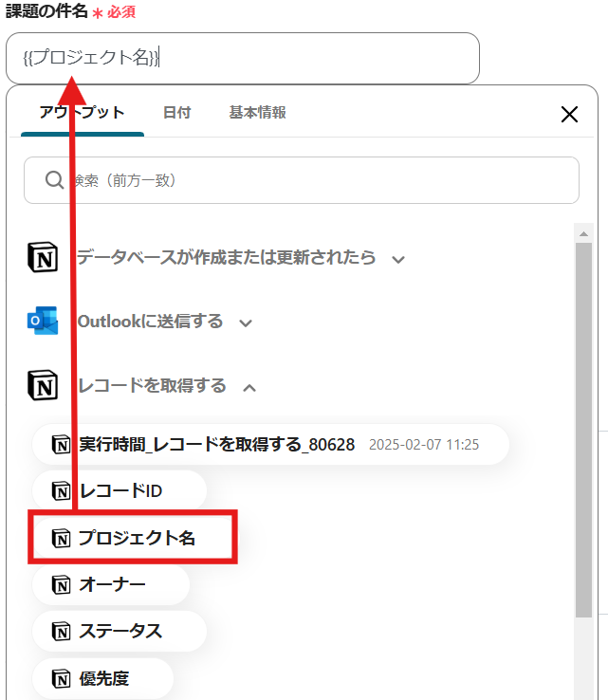Insert the オーナー output

pyautogui.click(x=111, y=585)
